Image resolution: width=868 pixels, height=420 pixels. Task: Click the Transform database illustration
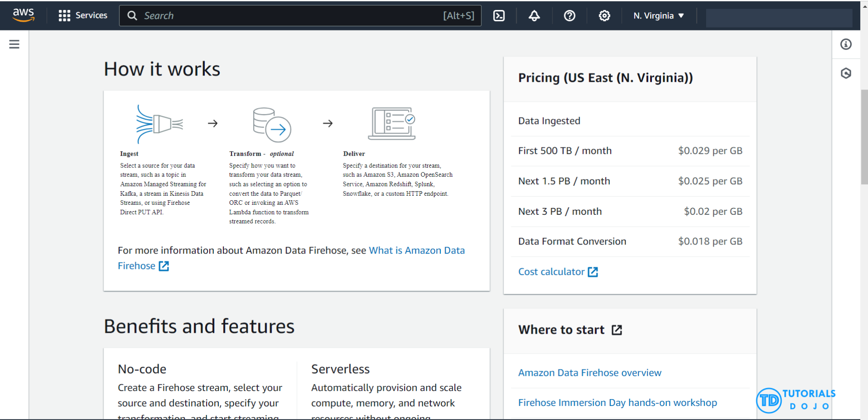point(272,125)
